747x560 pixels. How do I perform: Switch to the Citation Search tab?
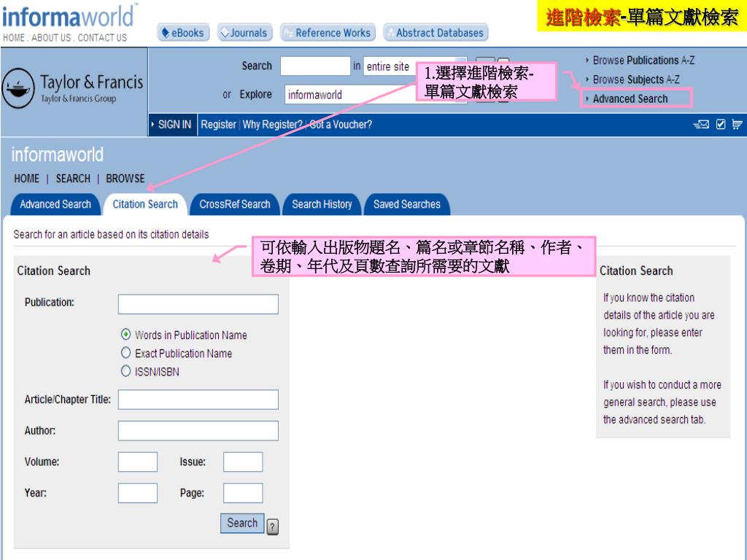click(x=145, y=204)
